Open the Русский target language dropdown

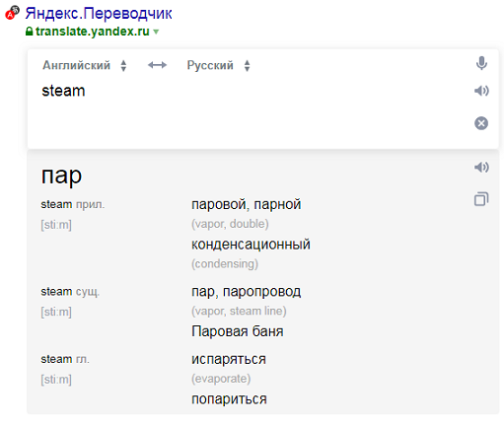point(218,65)
